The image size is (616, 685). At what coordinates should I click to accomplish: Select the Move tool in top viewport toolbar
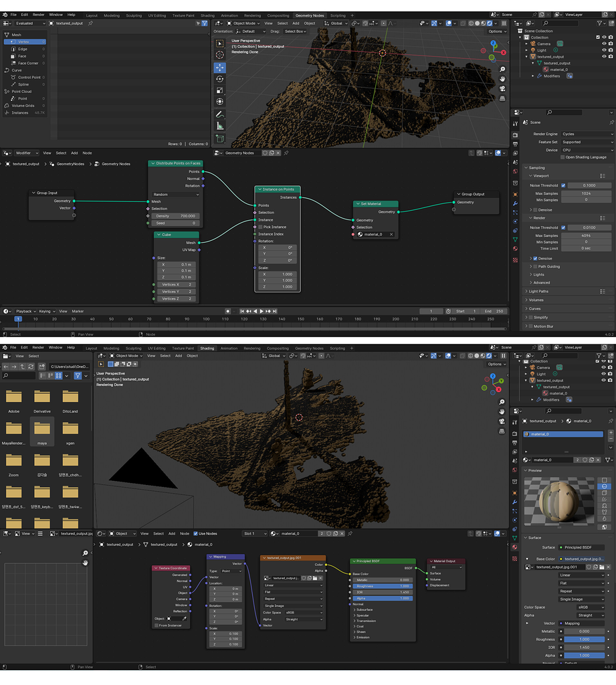point(220,68)
